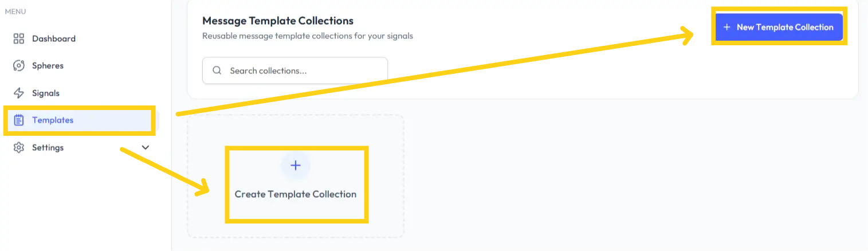
Task: Navigate to the Signals menu item
Action: pos(46,93)
